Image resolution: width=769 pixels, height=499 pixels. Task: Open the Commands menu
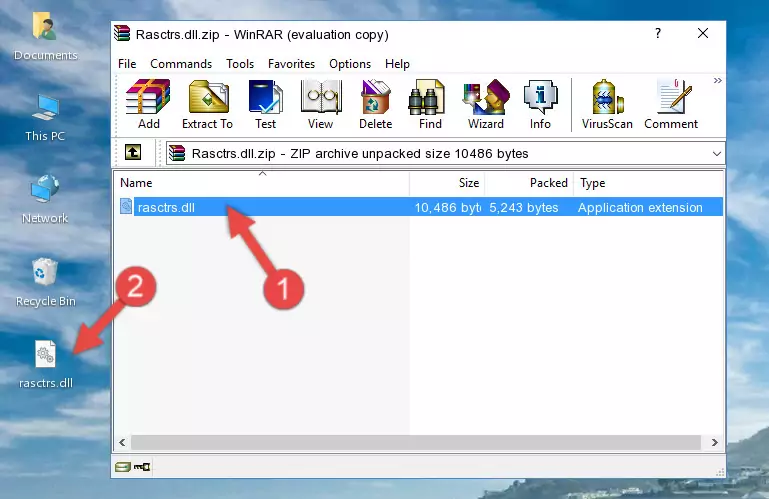(x=181, y=64)
